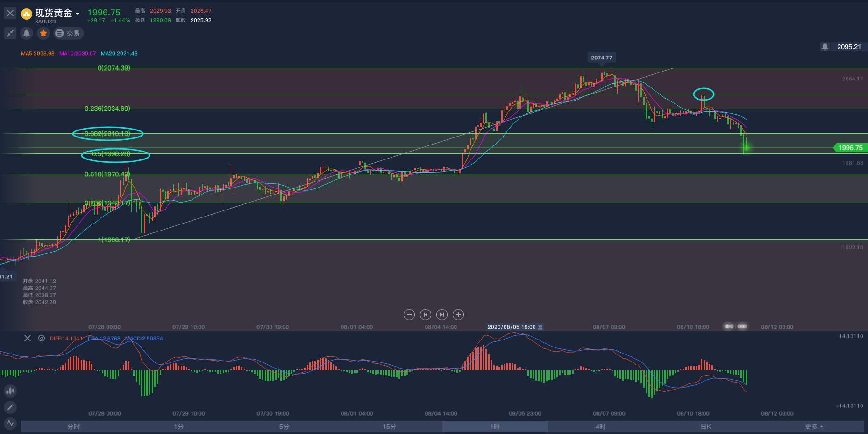Viewport: 868px width, 434px height.
Task: Switch to the 日K timeframe tab
Action: [x=706, y=427]
